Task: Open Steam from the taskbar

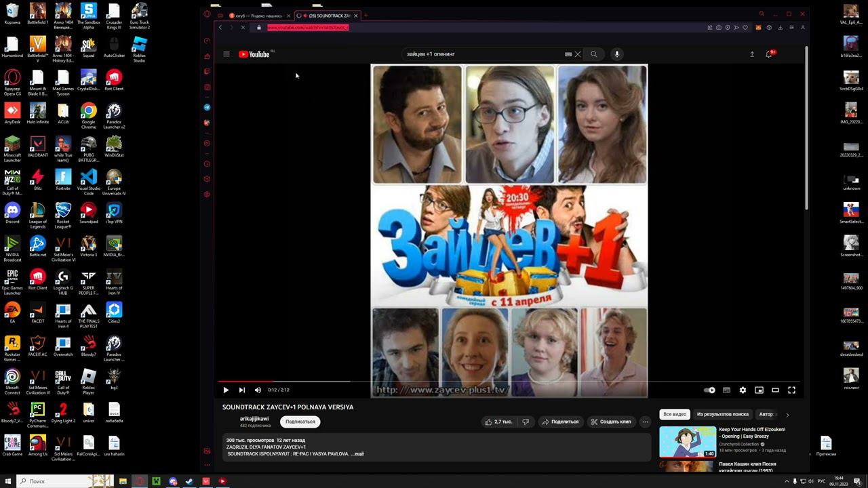Action: click(x=189, y=481)
